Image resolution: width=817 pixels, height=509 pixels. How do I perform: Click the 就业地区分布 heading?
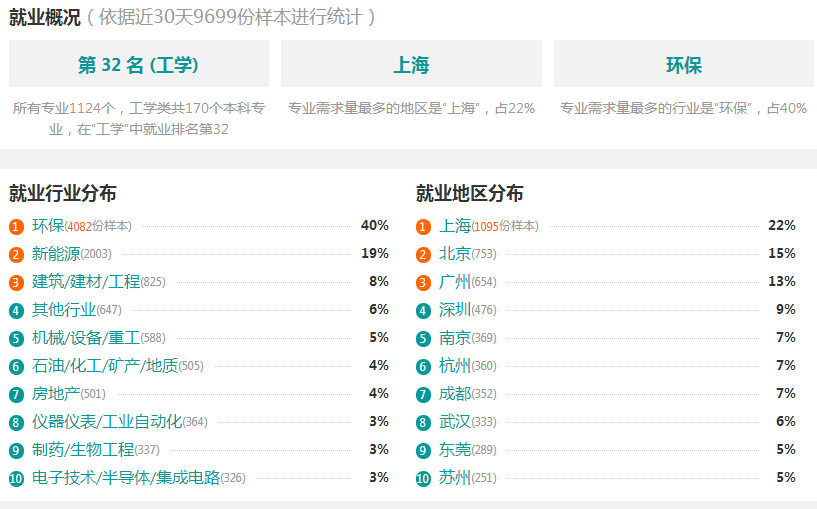pos(469,193)
